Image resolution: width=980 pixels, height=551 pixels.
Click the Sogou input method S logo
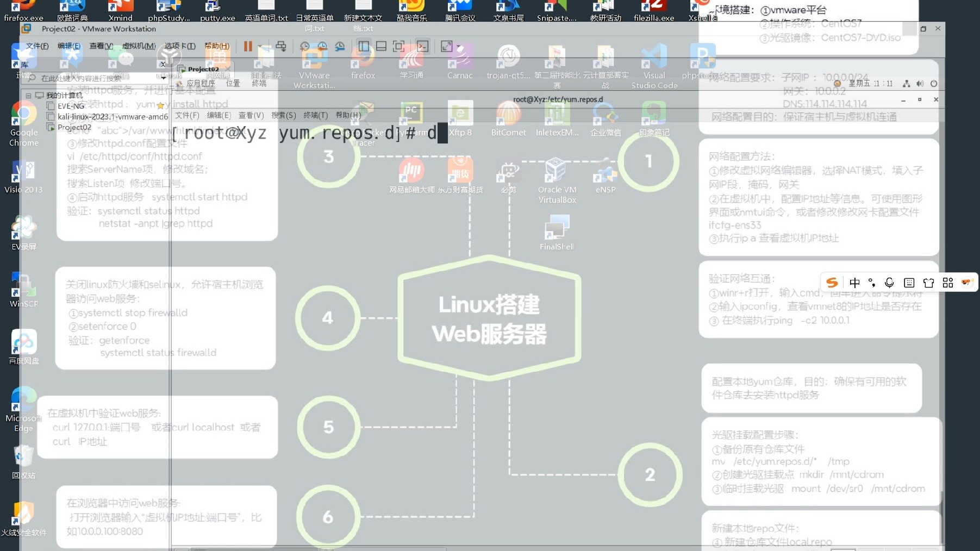tap(832, 283)
